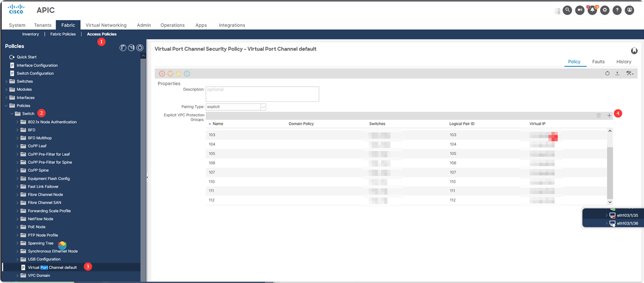
Task: Expand the VPC Domain folder
Action: [18, 275]
